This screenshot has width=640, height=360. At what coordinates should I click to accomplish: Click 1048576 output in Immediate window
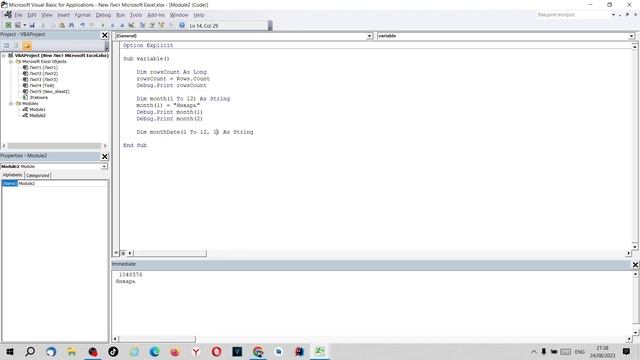131,275
